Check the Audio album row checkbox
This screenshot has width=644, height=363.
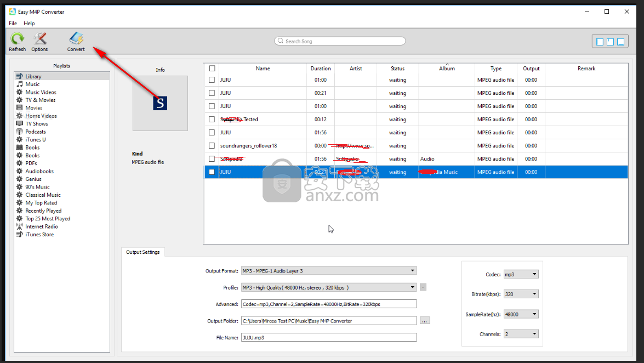pyautogui.click(x=212, y=158)
